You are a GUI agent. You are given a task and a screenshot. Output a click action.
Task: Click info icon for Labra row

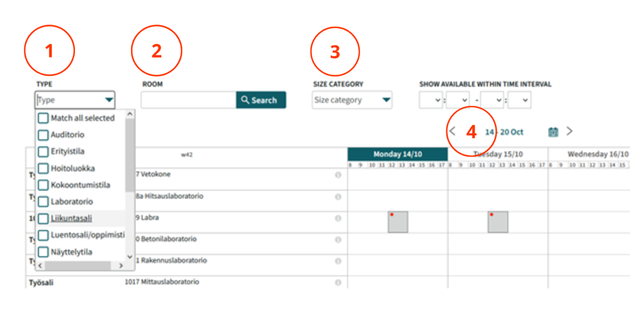click(x=338, y=218)
